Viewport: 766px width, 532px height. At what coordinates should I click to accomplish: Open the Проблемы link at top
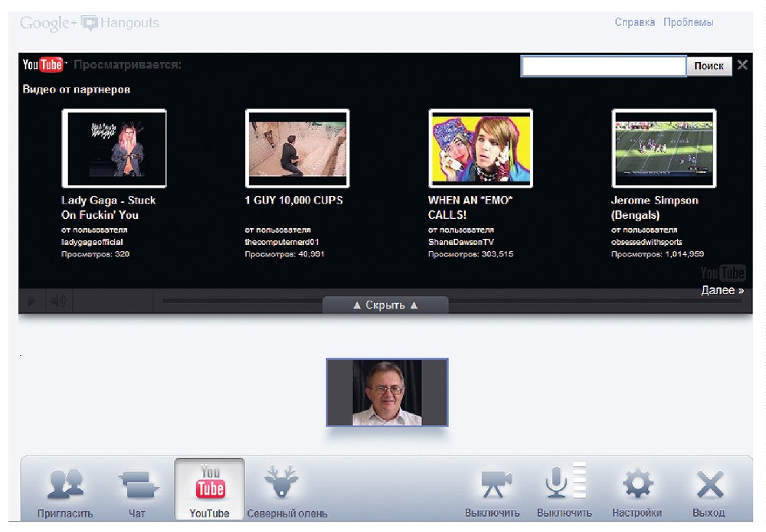click(x=688, y=22)
